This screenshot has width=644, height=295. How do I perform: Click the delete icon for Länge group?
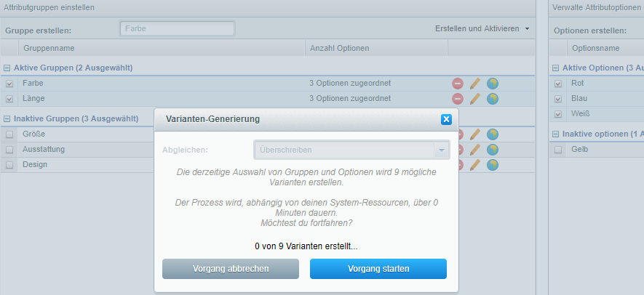pyautogui.click(x=458, y=99)
